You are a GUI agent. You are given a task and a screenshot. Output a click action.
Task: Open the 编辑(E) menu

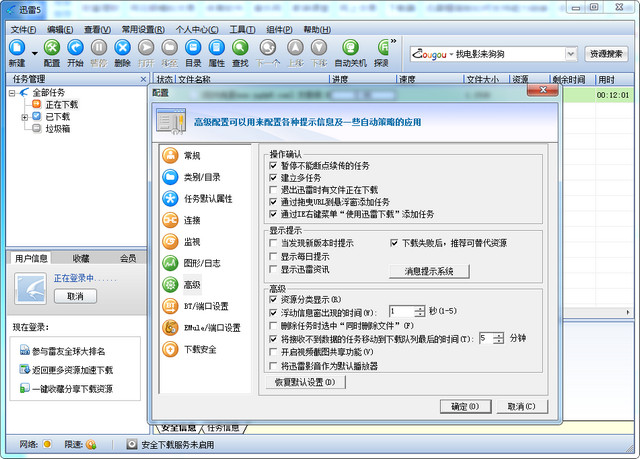(60, 29)
